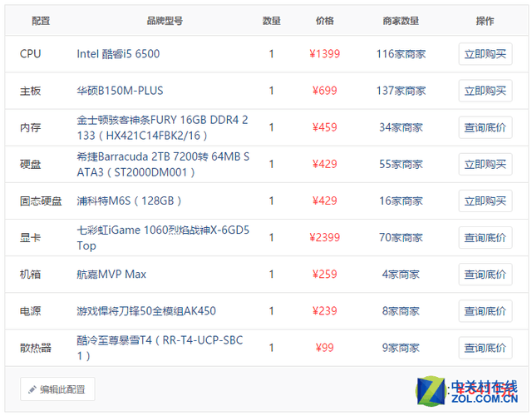Click 查询底价 for 七彩虹iGame graphics card
Viewport: 532px width, 416px height.
point(485,237)
